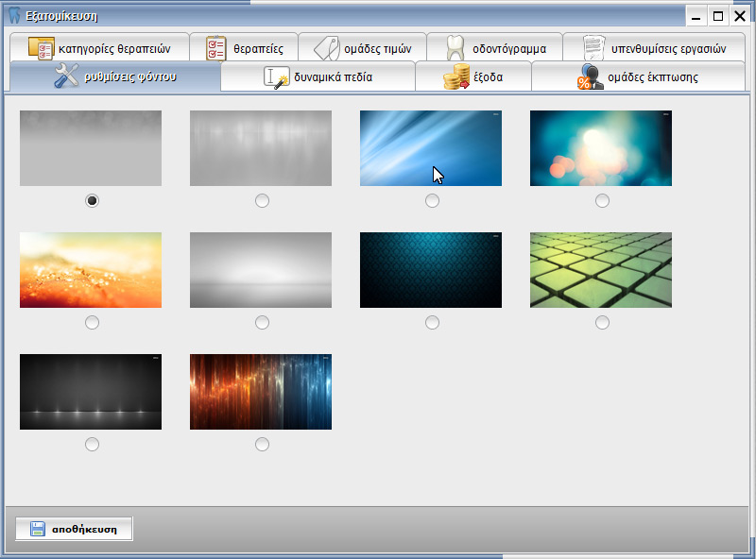Select radio under plain light gray background
Viewport: 756px width, 559px height.
pyautogui.click(x=92, y=200)
